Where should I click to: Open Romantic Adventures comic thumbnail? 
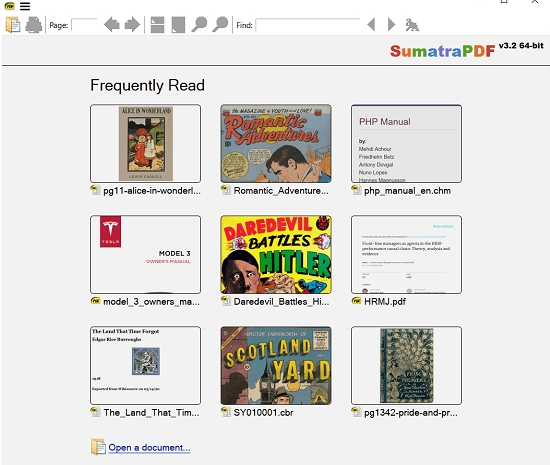tap(276, 143)
